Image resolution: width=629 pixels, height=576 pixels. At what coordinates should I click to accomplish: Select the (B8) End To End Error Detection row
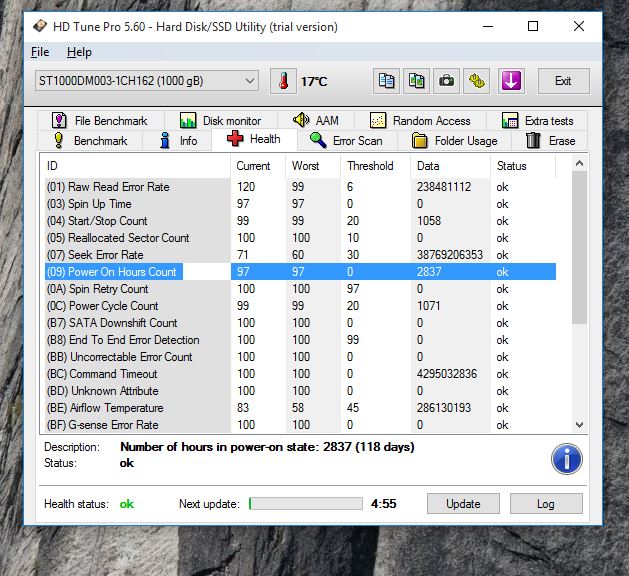pyautogui.click(x=298, y=340)
